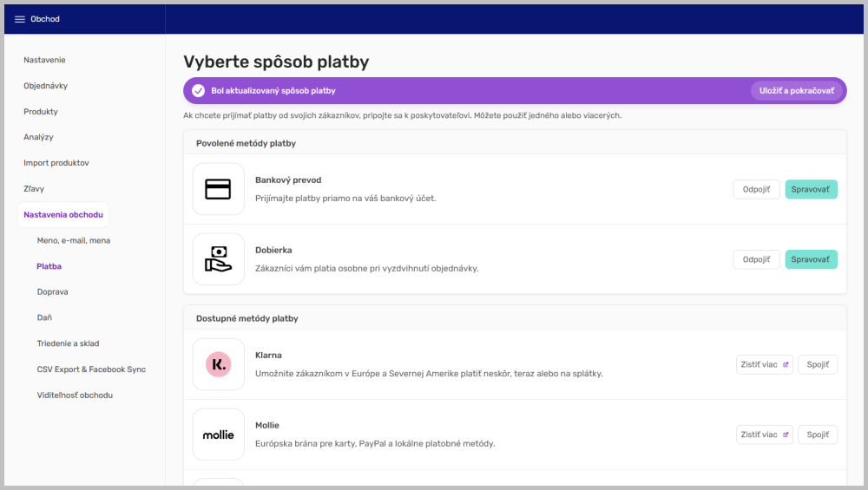Image resolution: width=868 pixels, height=490 pixels.
Task: Click the checkmark icon in the purple notification
Action: [199, 90]
